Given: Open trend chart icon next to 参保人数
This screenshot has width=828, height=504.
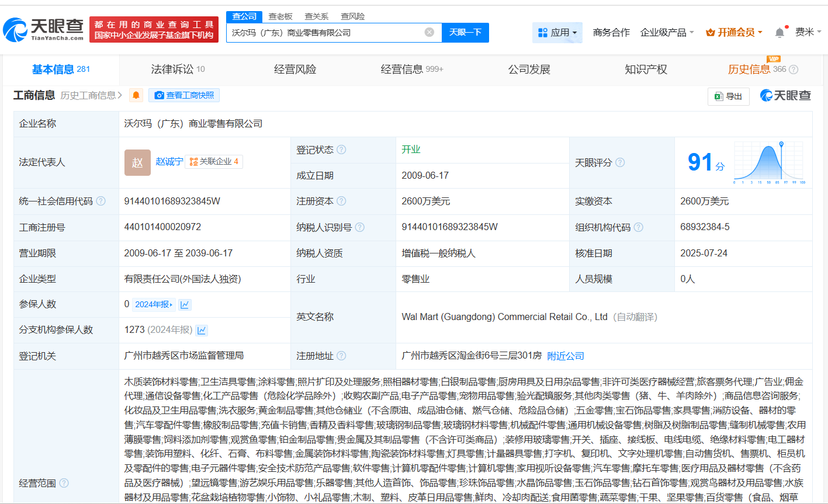Looking at the screenshot, I should pyautogui.click(x=185, y=304).
